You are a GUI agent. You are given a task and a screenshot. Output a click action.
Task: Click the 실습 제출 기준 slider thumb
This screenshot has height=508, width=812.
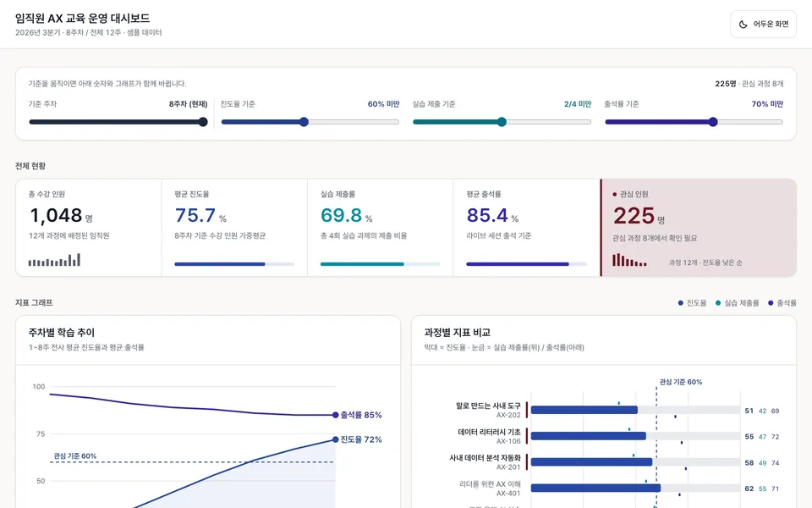[x=502, y=122]
